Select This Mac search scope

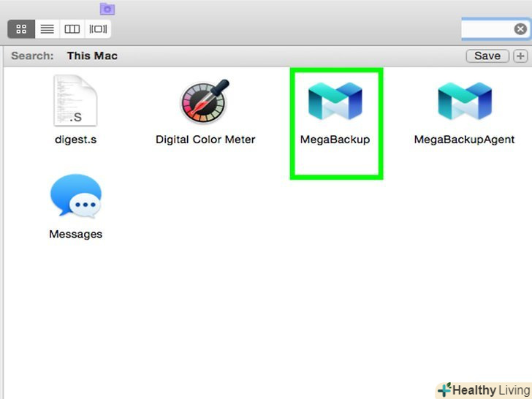click(92, 56)
